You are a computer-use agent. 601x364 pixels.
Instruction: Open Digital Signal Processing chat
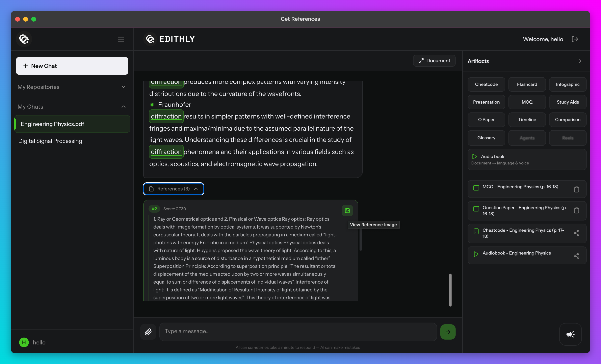72,141
